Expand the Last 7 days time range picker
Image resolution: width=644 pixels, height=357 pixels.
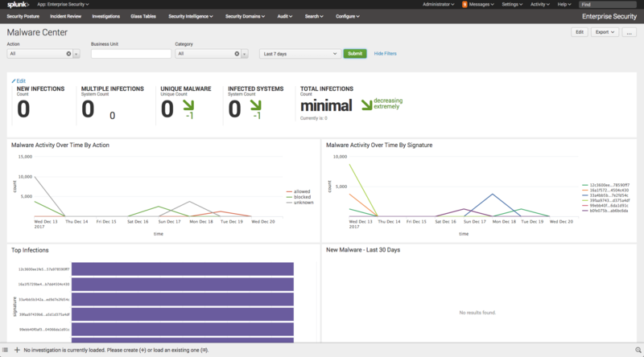click(299, 54)
